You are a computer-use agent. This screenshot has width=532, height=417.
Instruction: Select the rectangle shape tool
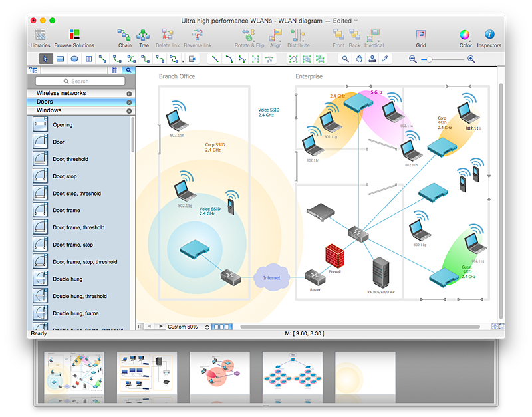pos(60,59)
